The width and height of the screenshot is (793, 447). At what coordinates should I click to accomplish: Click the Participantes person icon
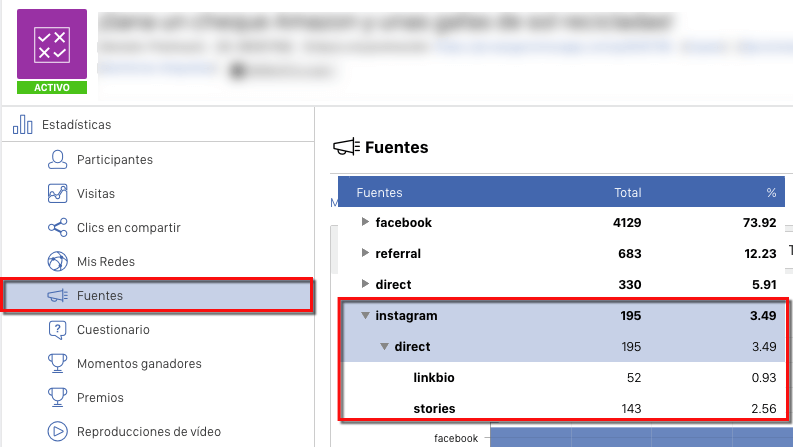58,160
